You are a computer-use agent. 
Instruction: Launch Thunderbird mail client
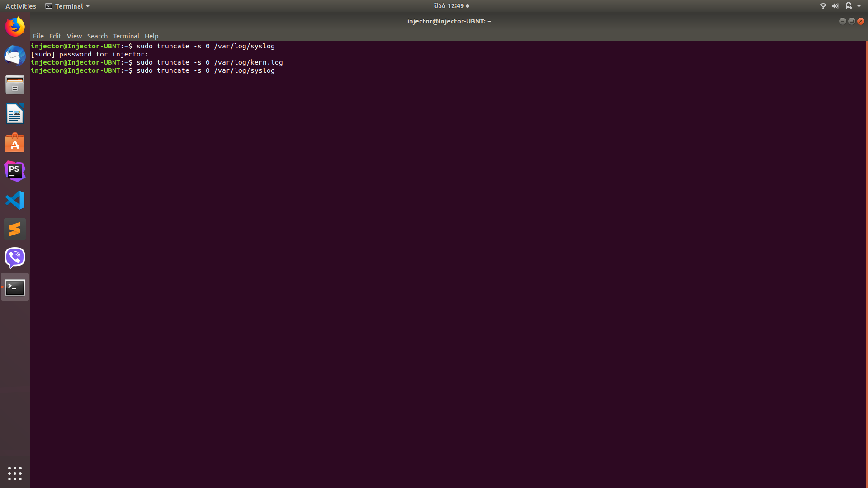(x=15, y=56)
